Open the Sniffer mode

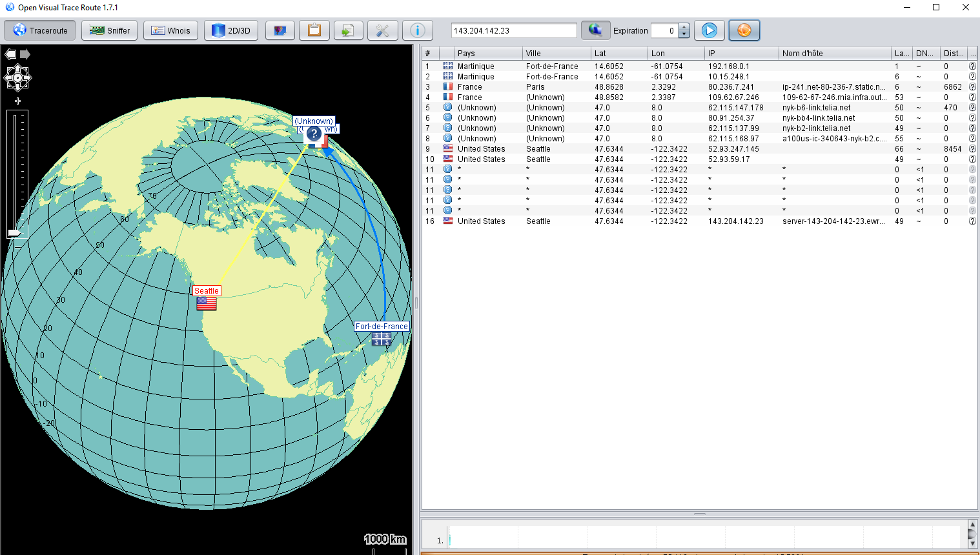[110, 30]
